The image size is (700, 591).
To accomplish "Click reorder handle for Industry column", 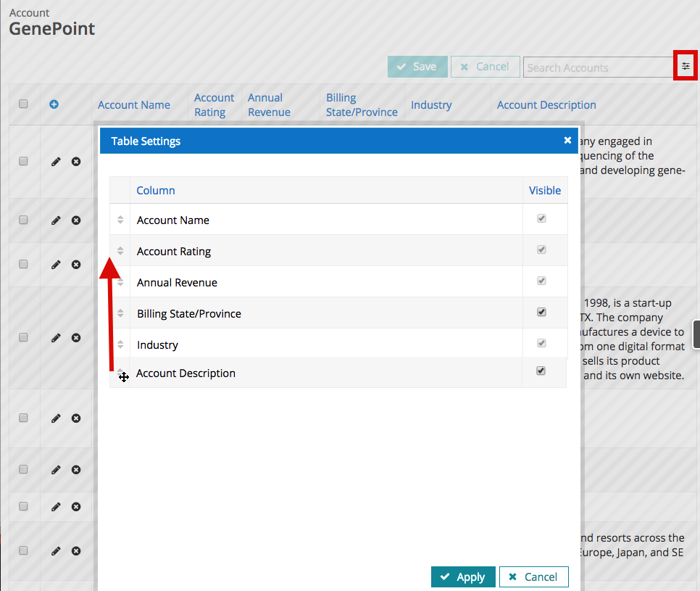I will pos(120,344).
